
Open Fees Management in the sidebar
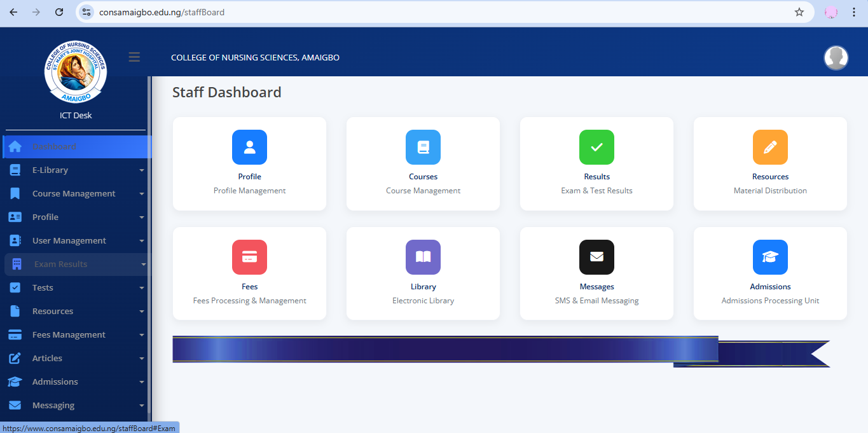[69, 335]
